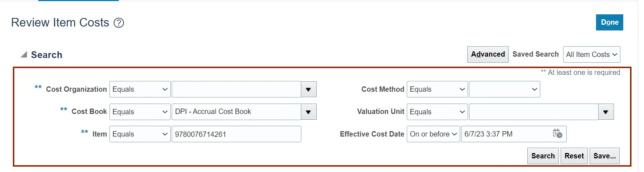The width and height of the screenshot is (644, 172).
Task: Click the Advanced search button
Action: pyautogui.click(x=488, y=54)
